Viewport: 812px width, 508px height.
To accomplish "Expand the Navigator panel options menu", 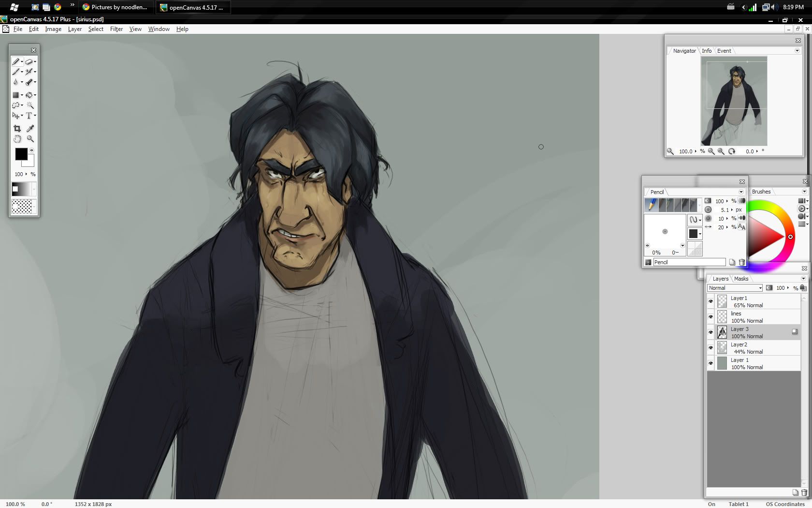I will pyautogui.click(x=797, y=51).
